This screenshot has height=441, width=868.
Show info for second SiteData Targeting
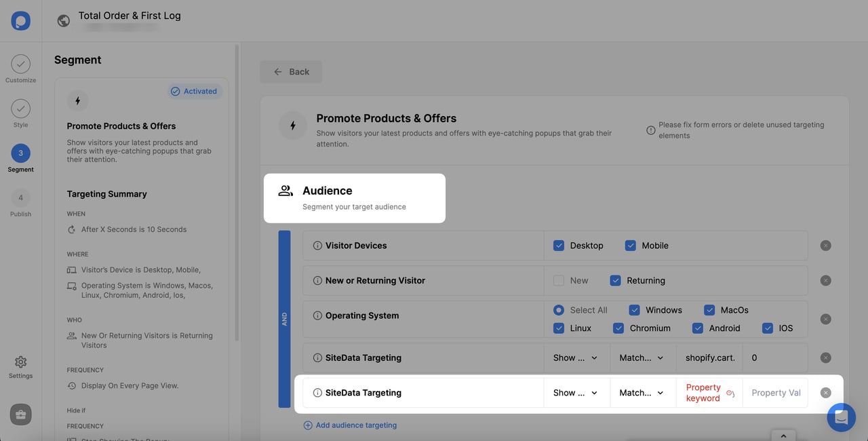tap(317, 393)
